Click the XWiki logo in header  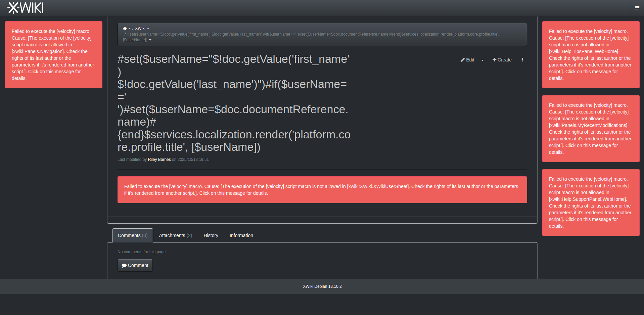[x=26, y=8]
